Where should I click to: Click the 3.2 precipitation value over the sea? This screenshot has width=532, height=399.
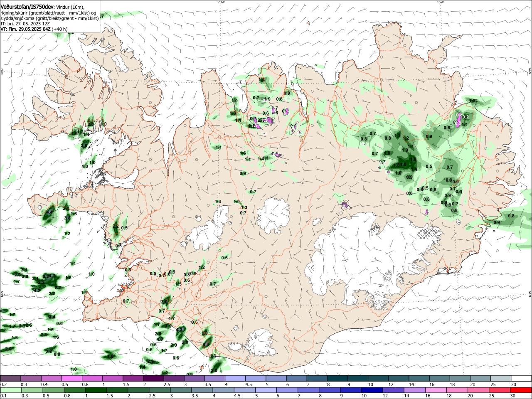tap(48, 352)
